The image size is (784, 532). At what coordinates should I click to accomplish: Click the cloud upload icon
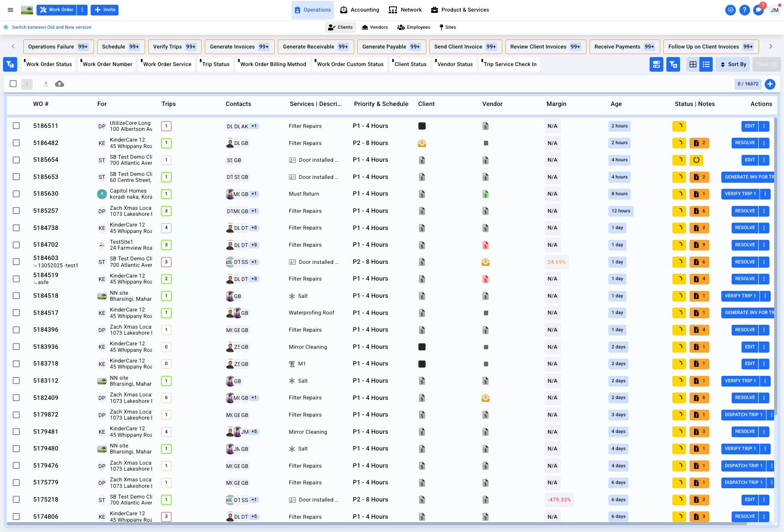point(60,84)
